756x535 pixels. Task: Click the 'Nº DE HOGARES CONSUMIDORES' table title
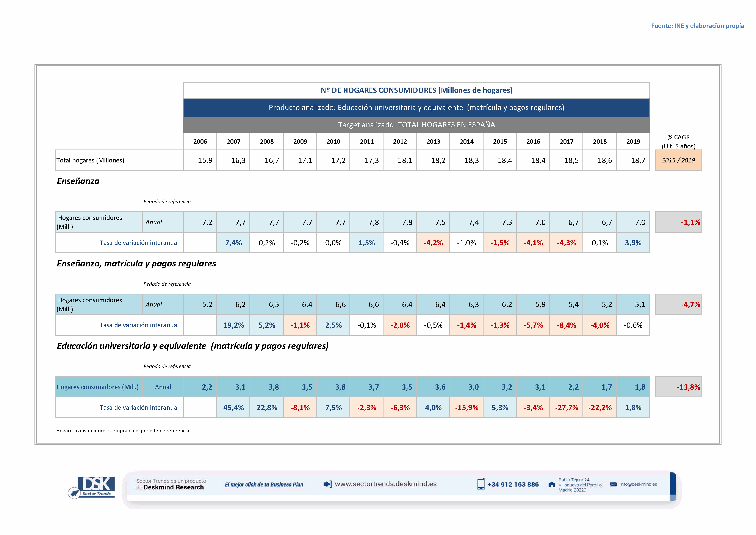tap(416, 90)
